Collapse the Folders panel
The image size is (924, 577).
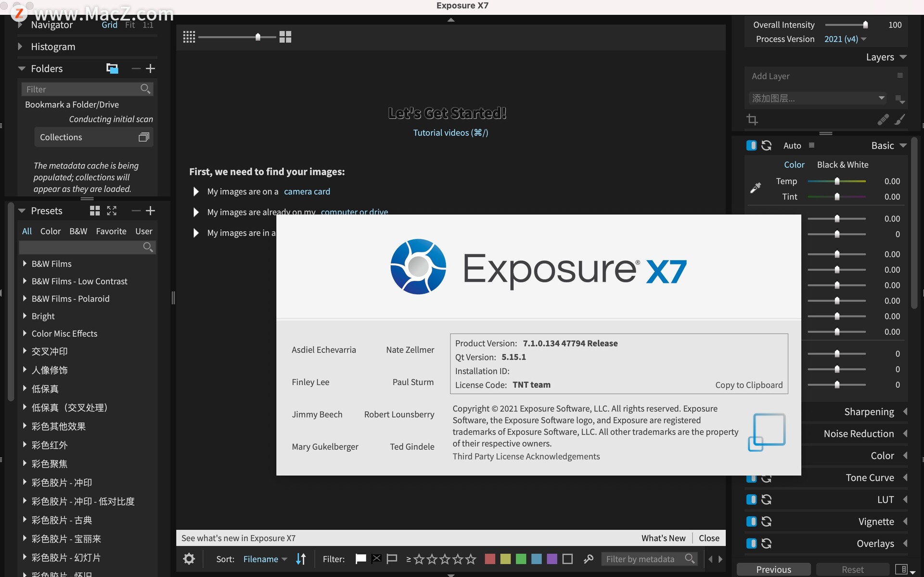coord(22,68)
